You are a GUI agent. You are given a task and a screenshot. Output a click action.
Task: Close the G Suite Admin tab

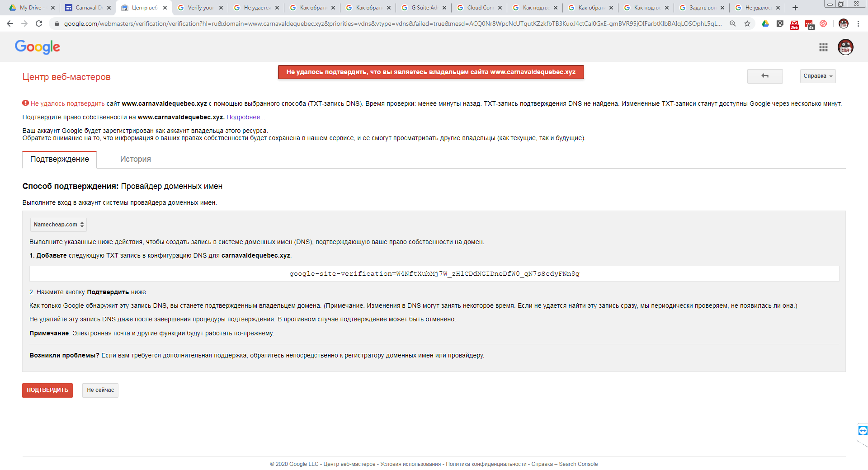[444, 8]
